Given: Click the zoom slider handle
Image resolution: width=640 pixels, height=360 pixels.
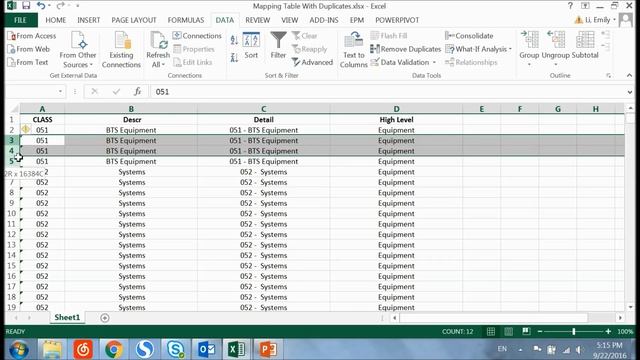Looking at the screenshot, I should tap(573, 331).
